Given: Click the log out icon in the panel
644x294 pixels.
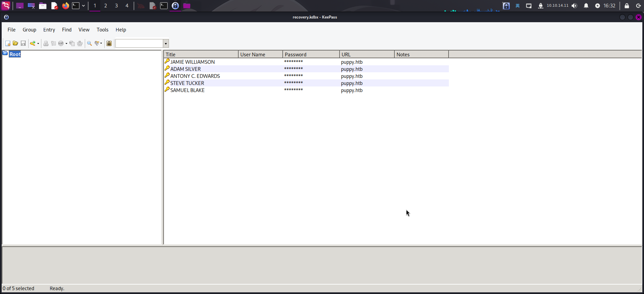Looking at the screenshot, I should pyautogui.click(x=638, y=6).
